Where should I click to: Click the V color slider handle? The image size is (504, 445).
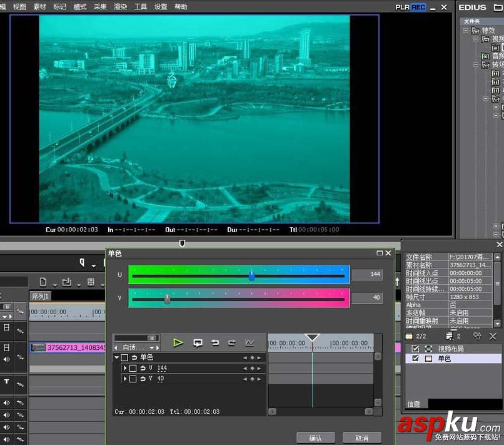167,299
